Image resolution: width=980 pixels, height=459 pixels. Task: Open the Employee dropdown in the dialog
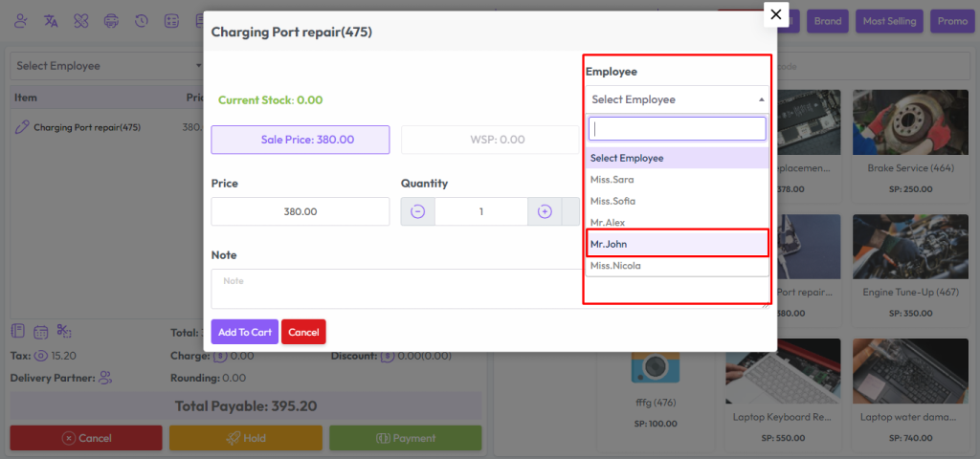(678, 99)
